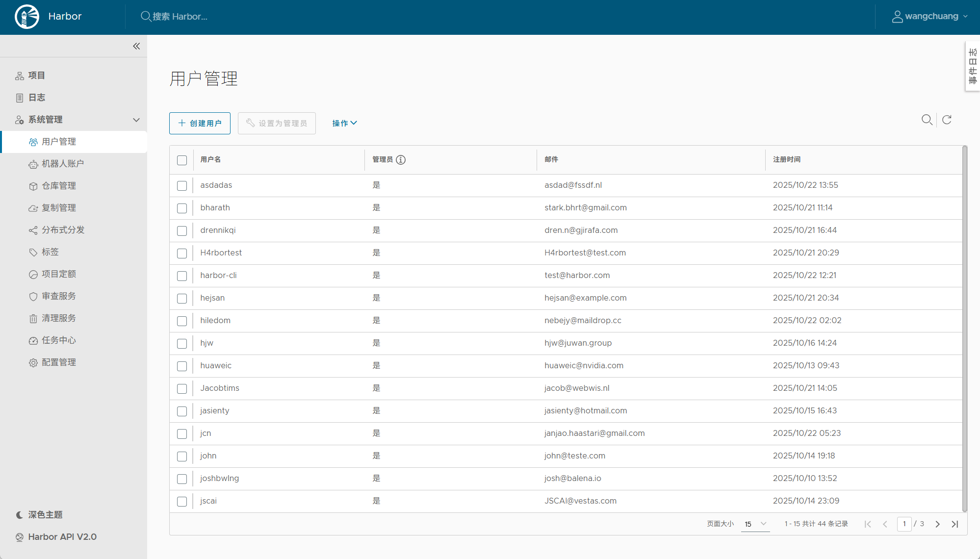
Task: Toggle the dark theme moon icon
Action: pyautogui.click(x=20, y=515)
